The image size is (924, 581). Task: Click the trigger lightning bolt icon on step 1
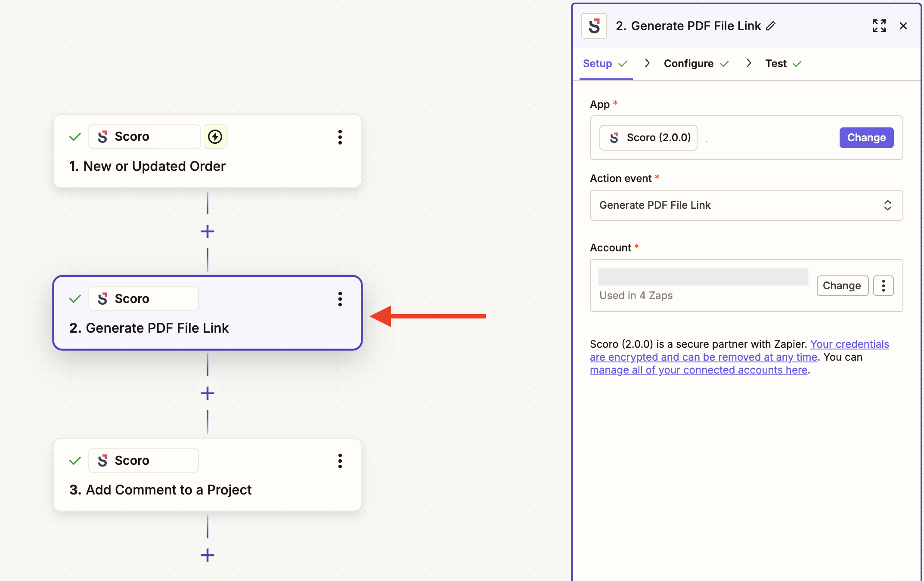tap(215, 137)
